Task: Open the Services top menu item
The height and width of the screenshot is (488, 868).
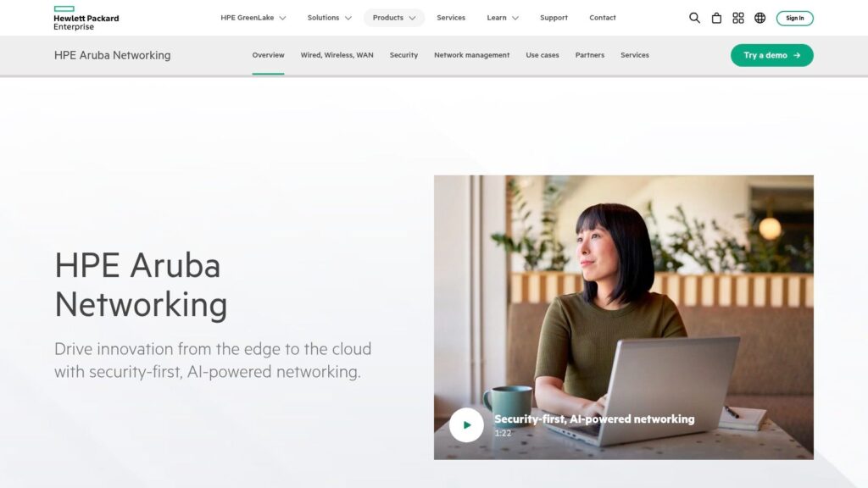Action: [x=451, y=18]
